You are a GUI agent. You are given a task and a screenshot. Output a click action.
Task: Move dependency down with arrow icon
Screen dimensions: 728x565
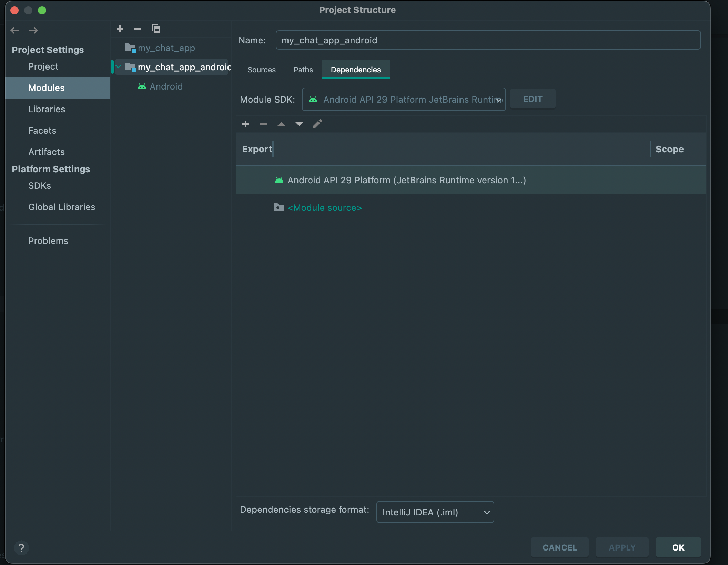[299, 124]
